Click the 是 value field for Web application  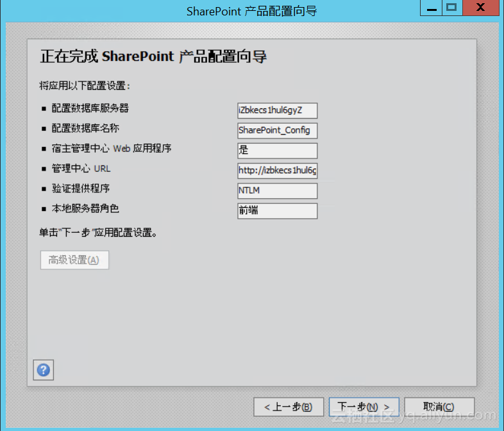[x=278, y=151]
